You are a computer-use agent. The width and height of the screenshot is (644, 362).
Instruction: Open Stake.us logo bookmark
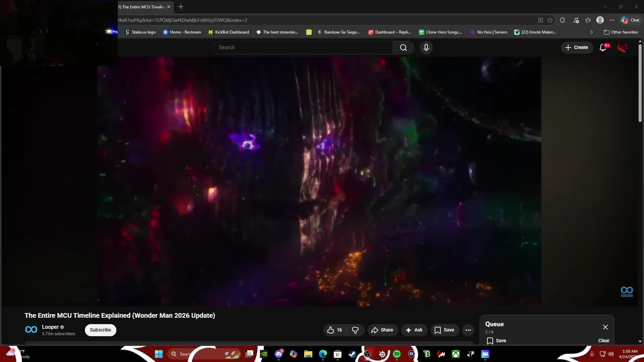click(140, 32)
